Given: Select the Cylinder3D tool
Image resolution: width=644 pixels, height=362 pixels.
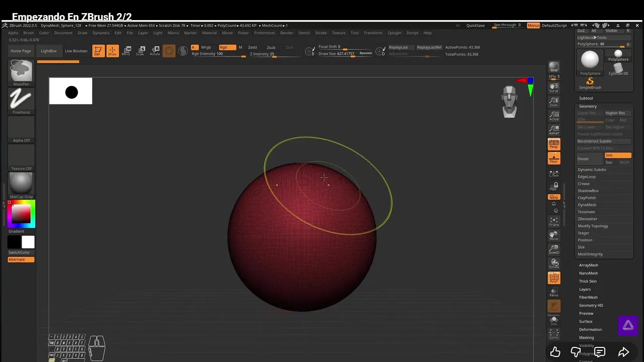Looking at the screenshot, I should coord(618,69).
